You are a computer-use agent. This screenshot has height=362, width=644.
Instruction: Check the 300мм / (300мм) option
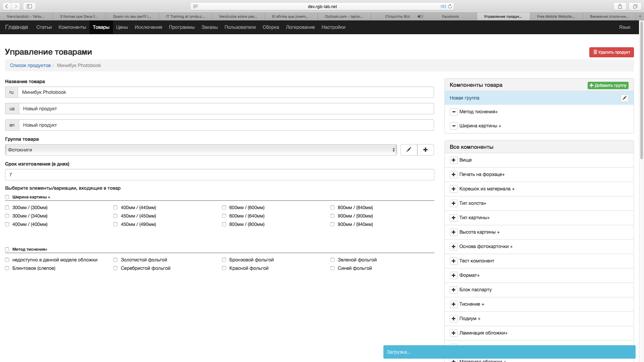(x=7, y=207)
